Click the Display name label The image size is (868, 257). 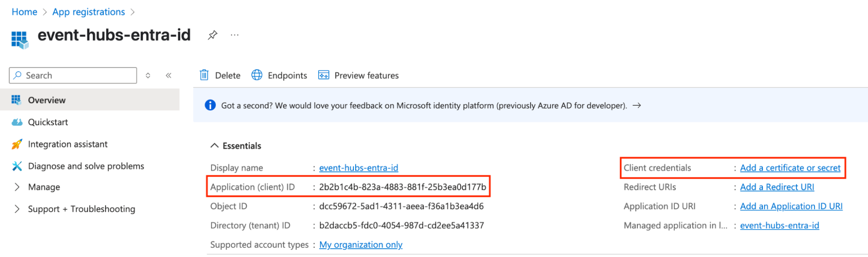(237, 168)
